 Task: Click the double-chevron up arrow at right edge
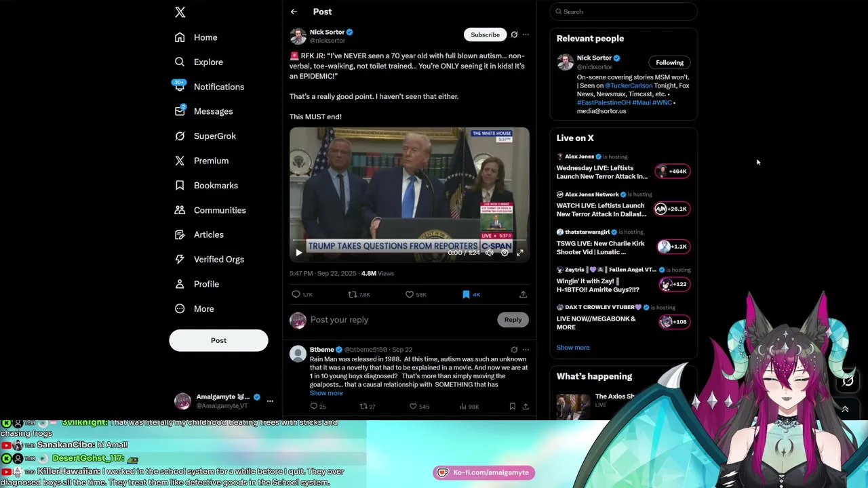tap(845, 409)
